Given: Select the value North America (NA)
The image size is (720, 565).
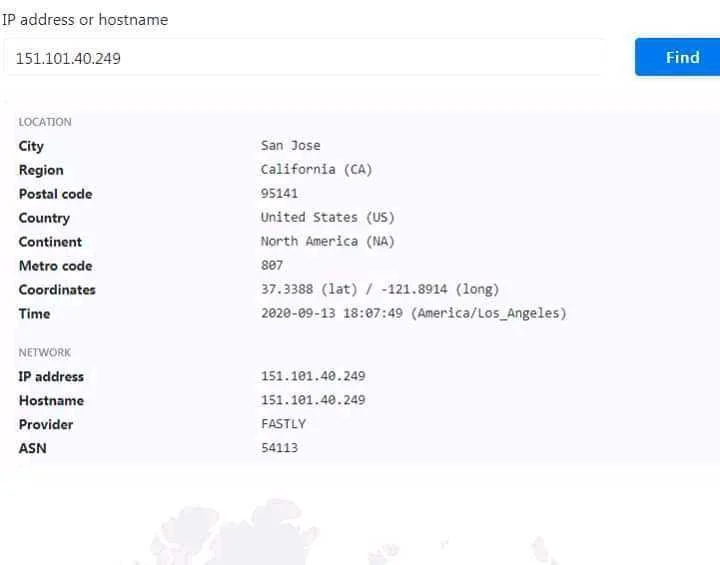Looking at the screenshot, I should pyautogui.click(x=328, y=241).
